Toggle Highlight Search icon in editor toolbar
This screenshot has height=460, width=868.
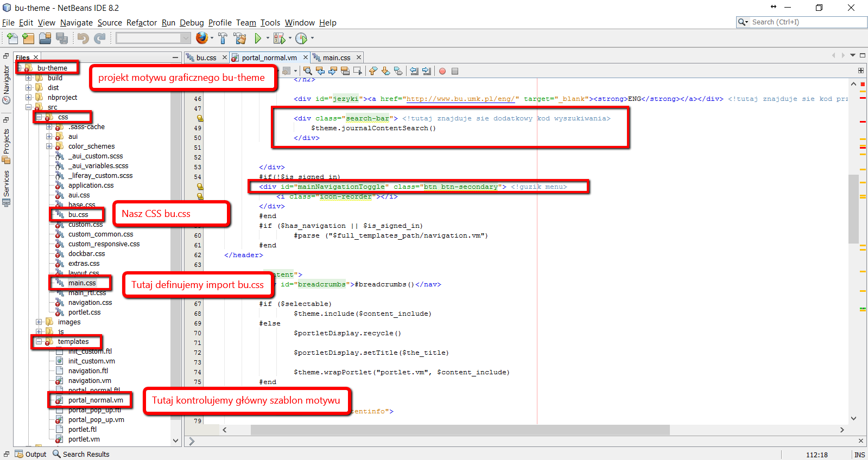(x=345, y=71)
